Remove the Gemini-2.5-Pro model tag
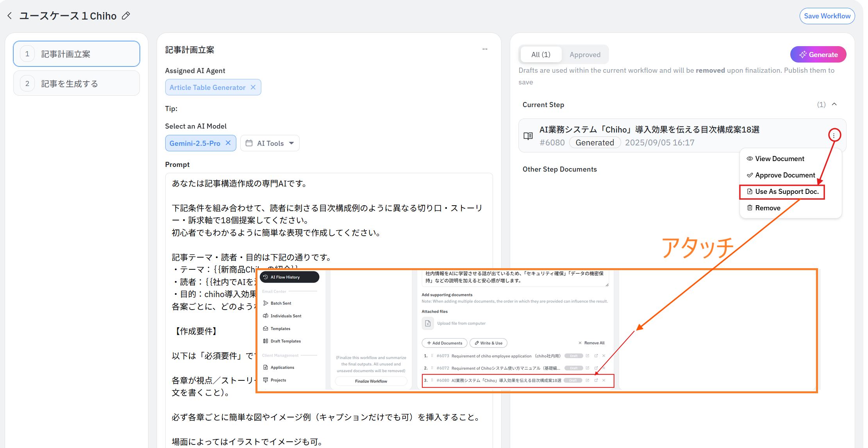 pyautogui.click(x=228, y=143)
